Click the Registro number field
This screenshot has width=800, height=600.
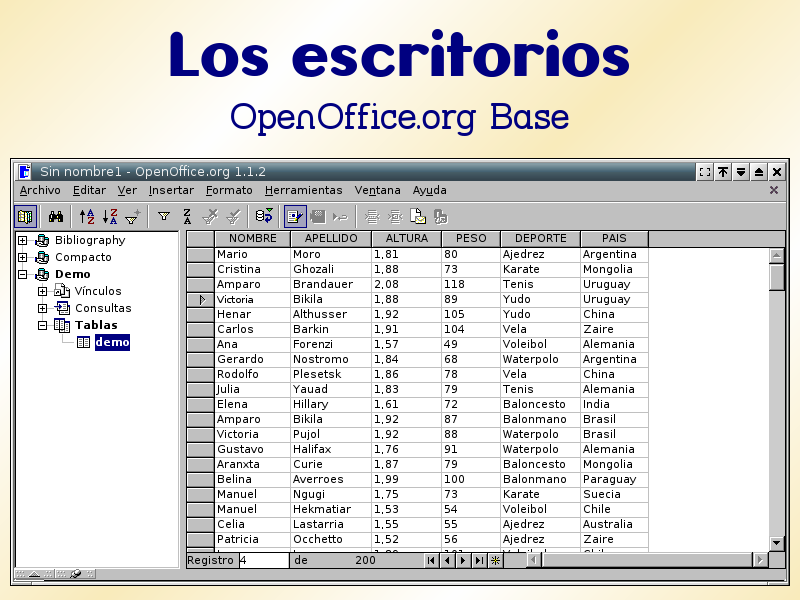pos(264,560)
